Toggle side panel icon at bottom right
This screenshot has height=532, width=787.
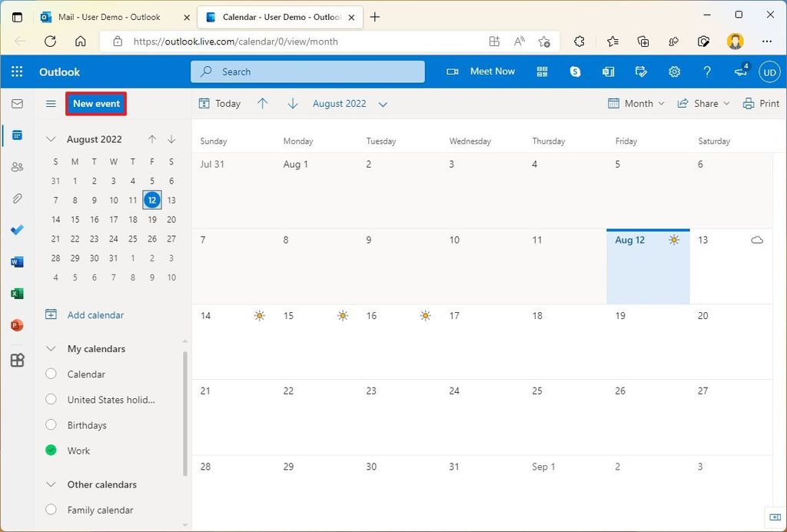coord(775,517)
